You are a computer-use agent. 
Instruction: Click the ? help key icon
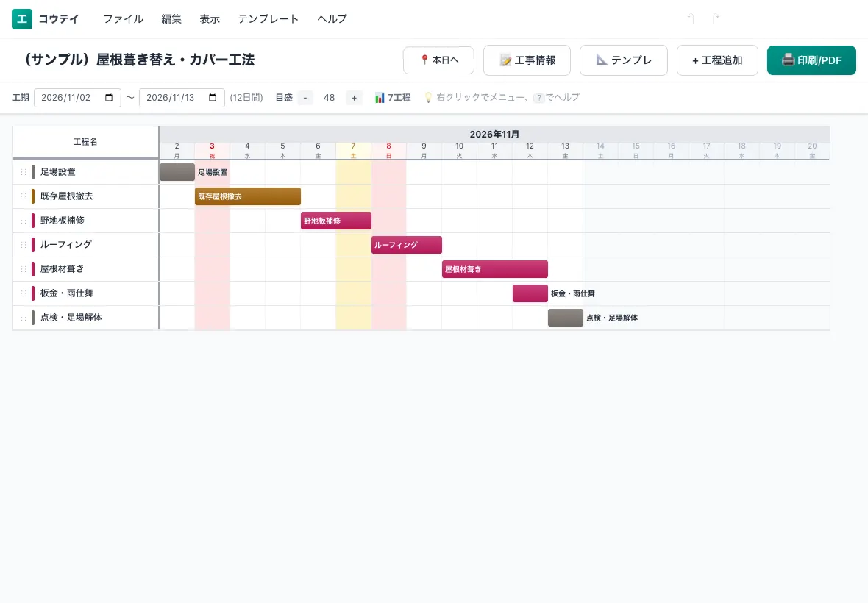pos(538,98)
